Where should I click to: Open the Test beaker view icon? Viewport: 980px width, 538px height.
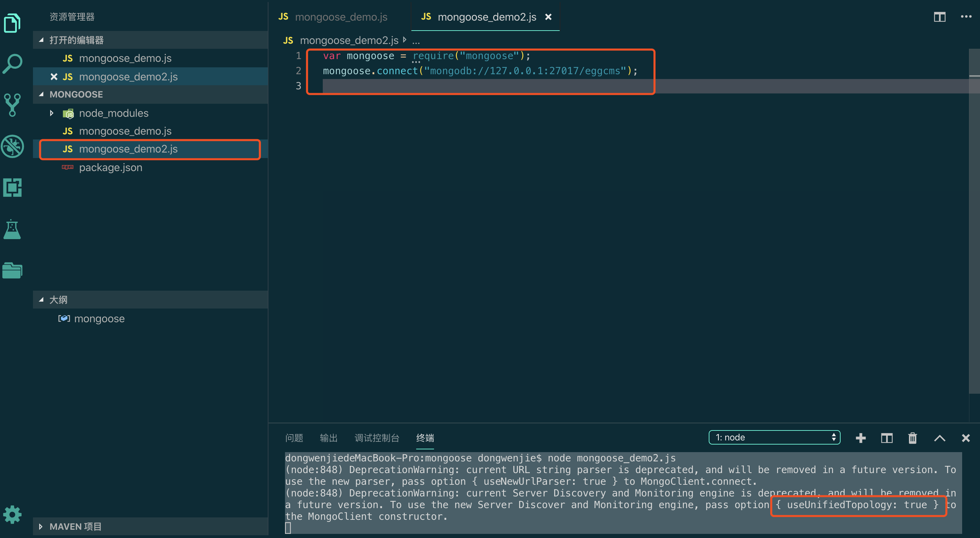(x=12, y=229)
